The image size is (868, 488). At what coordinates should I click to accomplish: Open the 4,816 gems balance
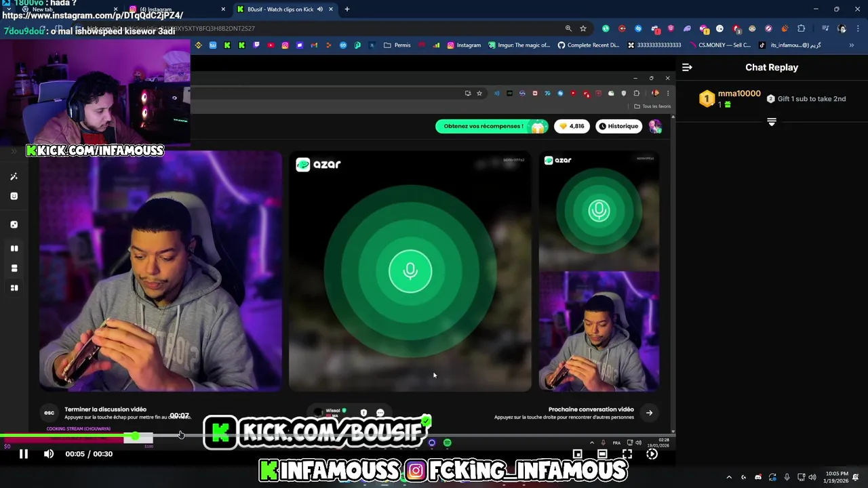tap(572, 126)
